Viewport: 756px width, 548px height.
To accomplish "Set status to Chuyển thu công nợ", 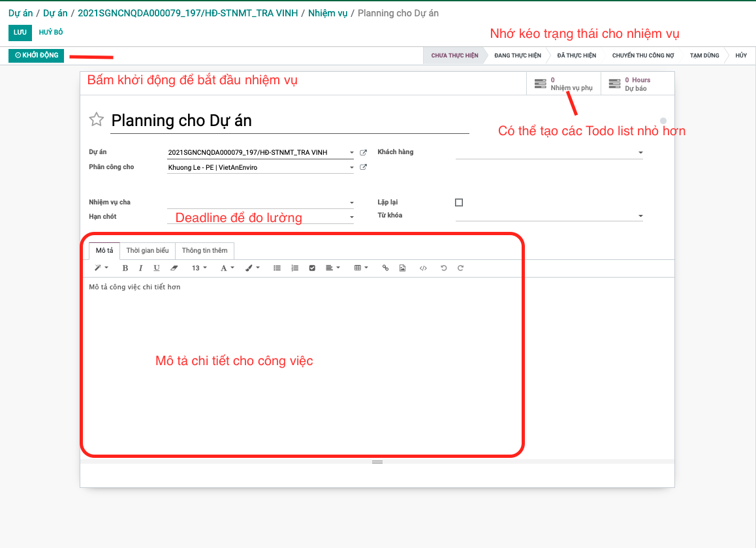I will click(x=642, y=56).
